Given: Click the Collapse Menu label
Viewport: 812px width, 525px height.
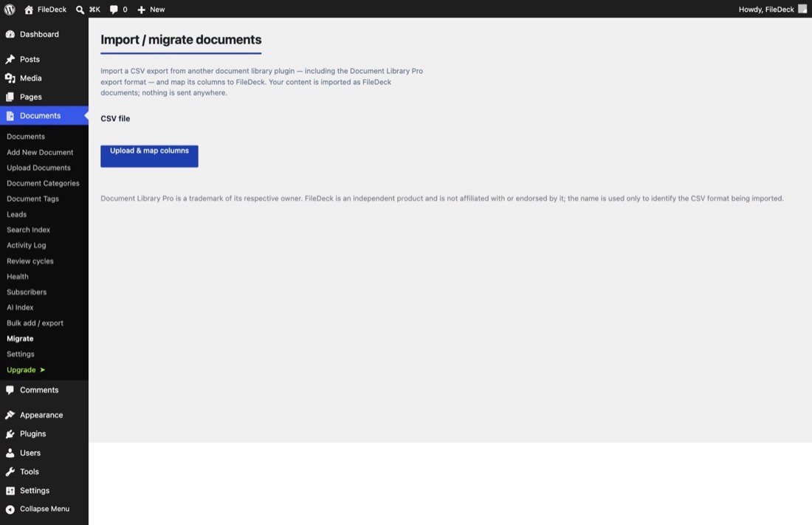Looking at the screenshot, I should click(44, 509).
